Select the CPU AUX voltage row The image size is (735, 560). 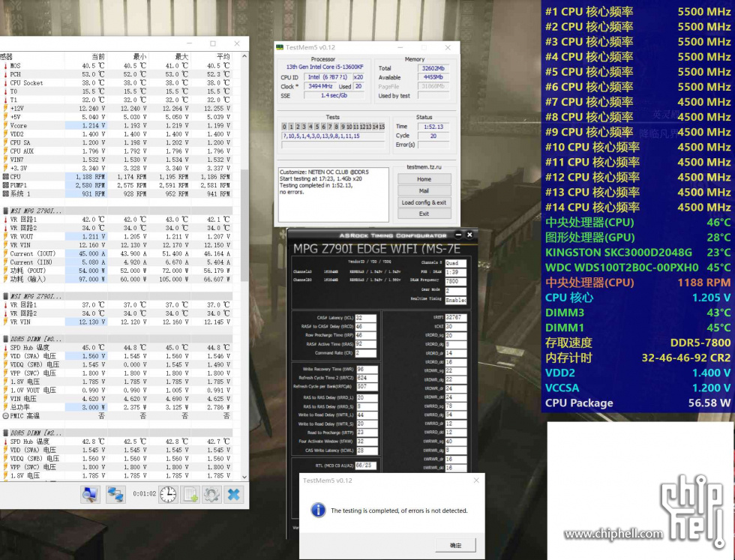tap(116, 151)
